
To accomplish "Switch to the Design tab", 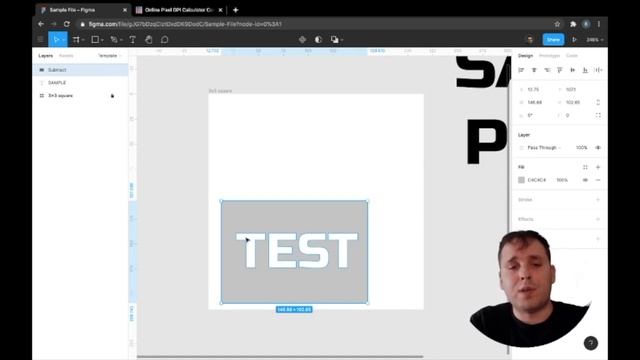I will tap(525, 56).
